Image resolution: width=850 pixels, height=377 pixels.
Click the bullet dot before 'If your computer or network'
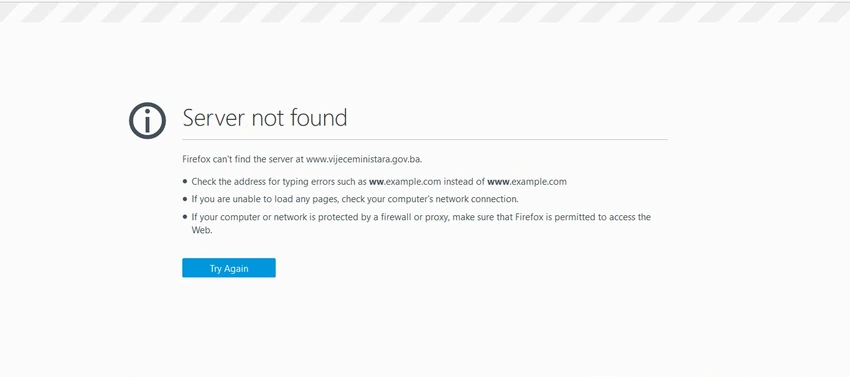point(185,217)
